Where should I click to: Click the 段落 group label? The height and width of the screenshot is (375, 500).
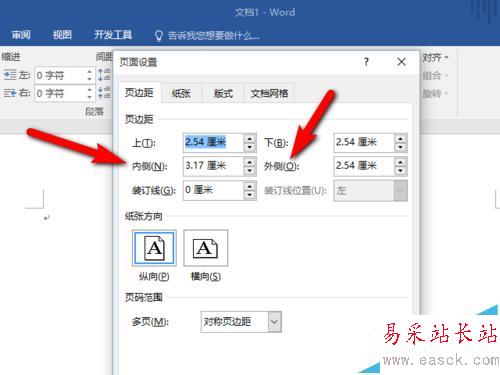tap(95, 111)
